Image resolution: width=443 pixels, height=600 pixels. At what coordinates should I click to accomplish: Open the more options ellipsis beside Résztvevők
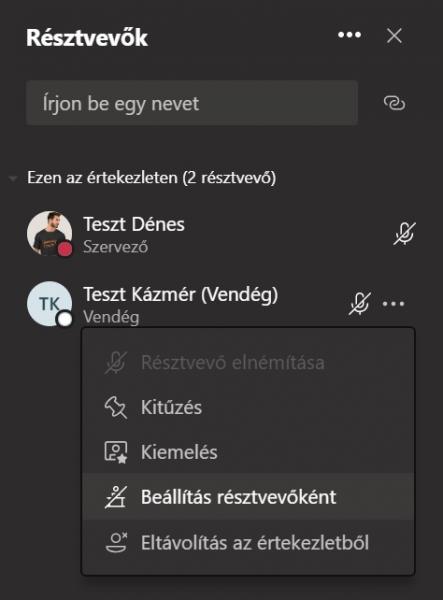tap(349, 35)
